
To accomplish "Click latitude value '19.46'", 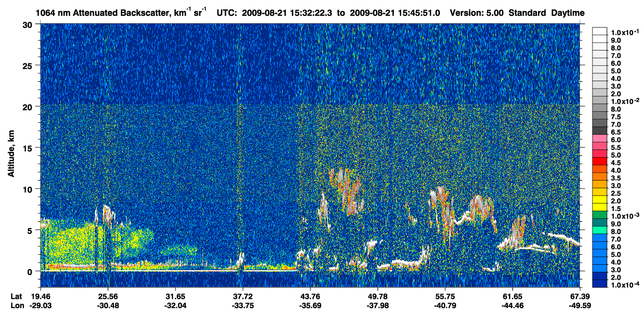I will pos(40,296).
